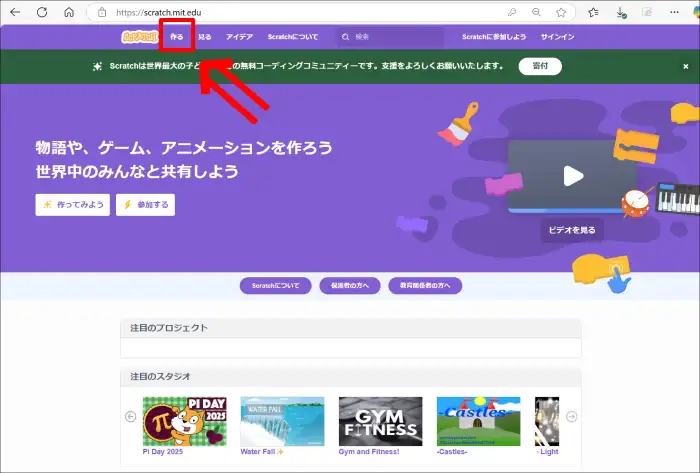Viewport: 700px width, 473px height.
Task: Open the Gym and Fitness studio thumbnail
Action: click(380, 421)
